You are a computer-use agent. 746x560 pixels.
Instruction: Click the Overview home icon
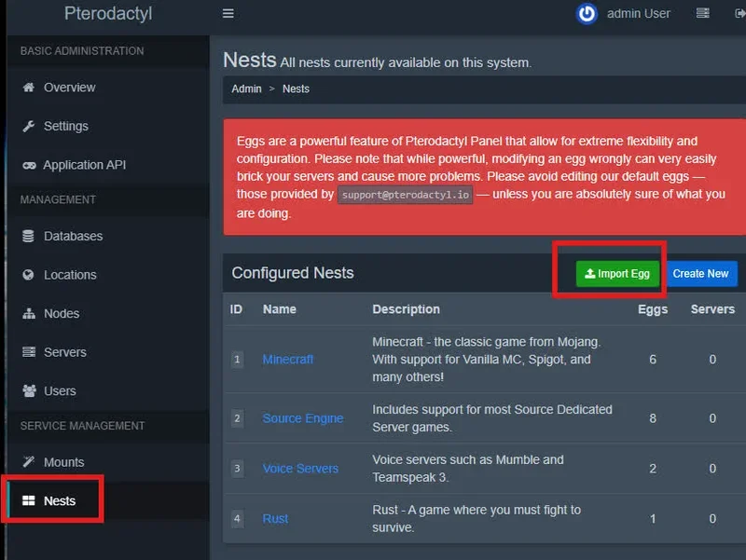(x=29, y=87)
